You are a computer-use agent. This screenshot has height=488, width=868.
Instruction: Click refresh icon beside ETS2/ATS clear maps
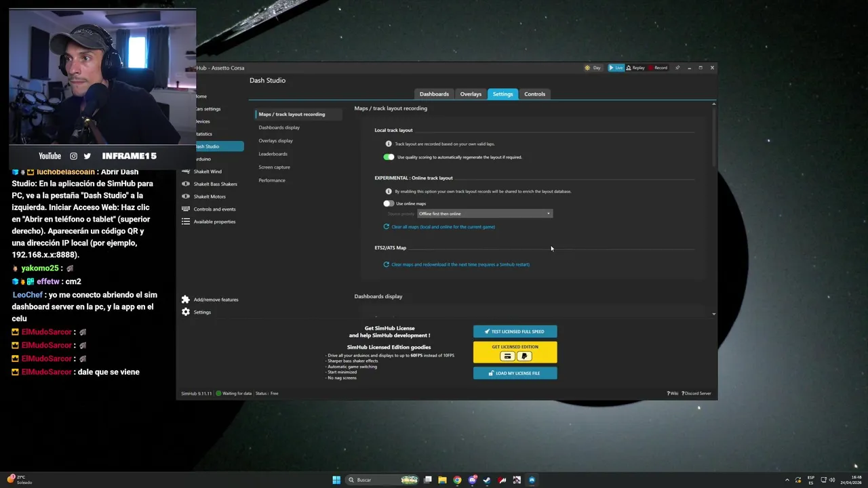click(387, 264)
